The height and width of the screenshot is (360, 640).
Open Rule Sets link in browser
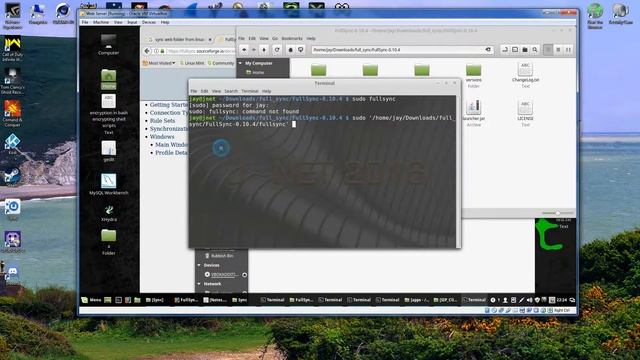pyautogui.click(x=162, y=121)
